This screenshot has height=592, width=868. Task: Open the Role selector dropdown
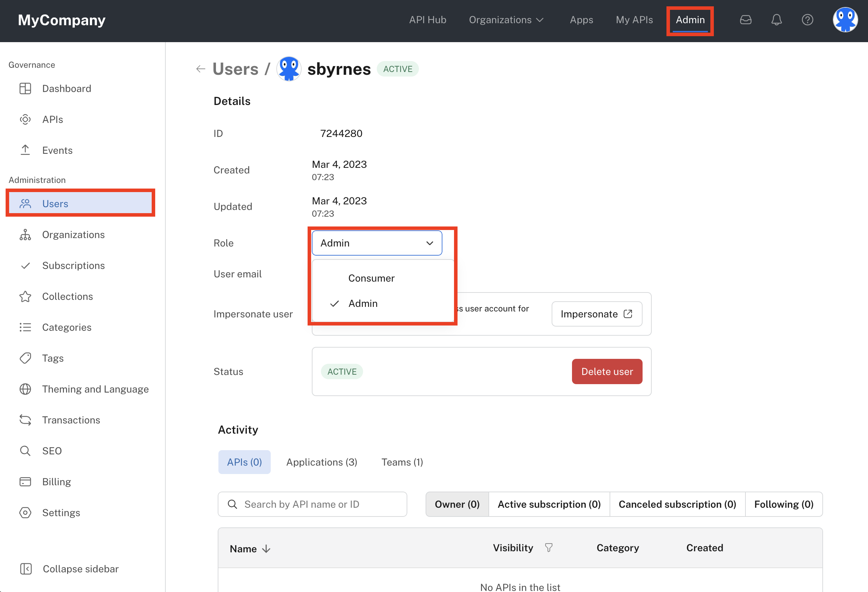pos(377,243)
